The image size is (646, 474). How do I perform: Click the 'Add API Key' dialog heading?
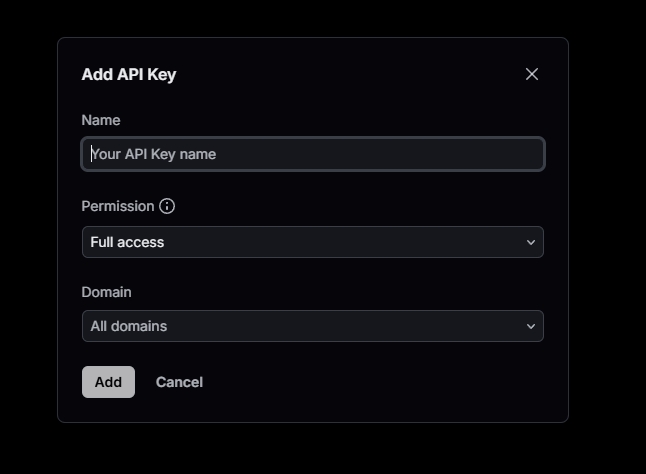[129, 74]
